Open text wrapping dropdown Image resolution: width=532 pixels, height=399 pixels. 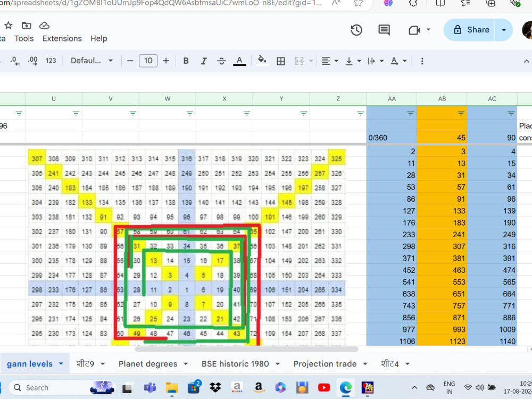point(376,61)
